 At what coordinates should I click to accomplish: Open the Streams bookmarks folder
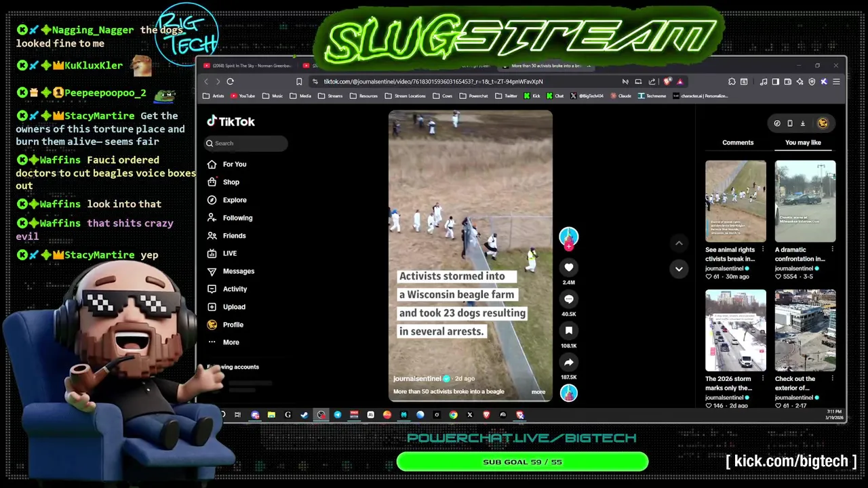(x=331, y=96)
